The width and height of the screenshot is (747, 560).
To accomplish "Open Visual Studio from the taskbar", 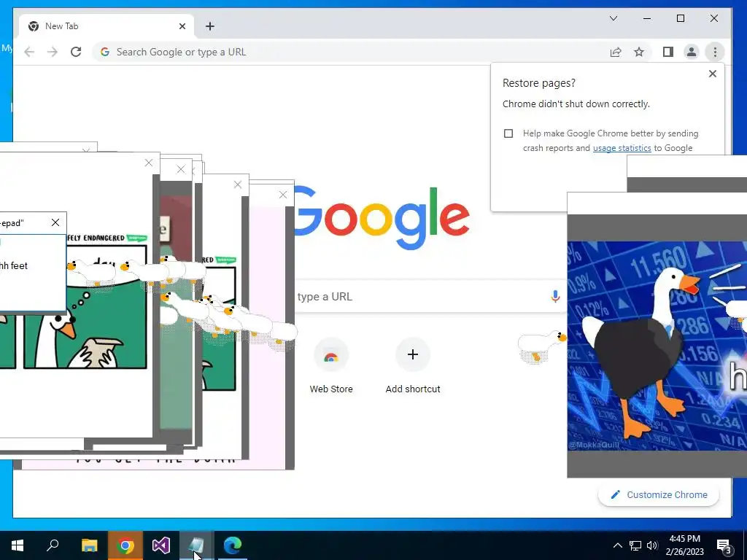I will coord(161,545).
